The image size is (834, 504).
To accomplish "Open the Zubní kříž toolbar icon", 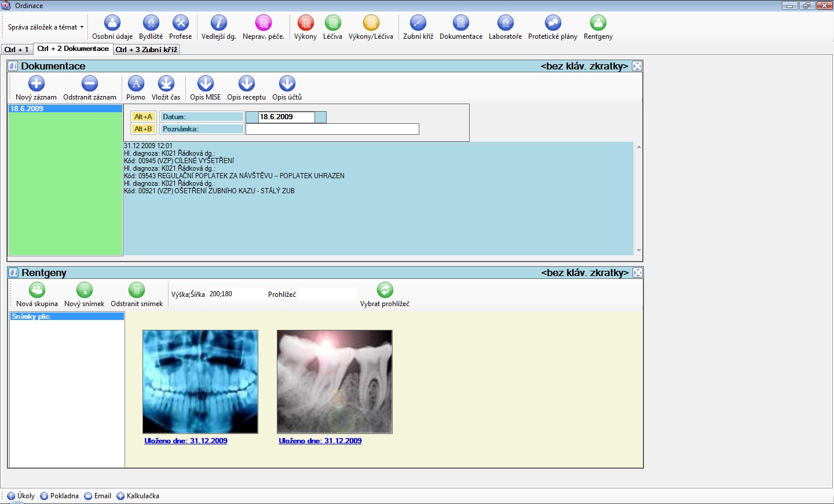I will point(418,23).
